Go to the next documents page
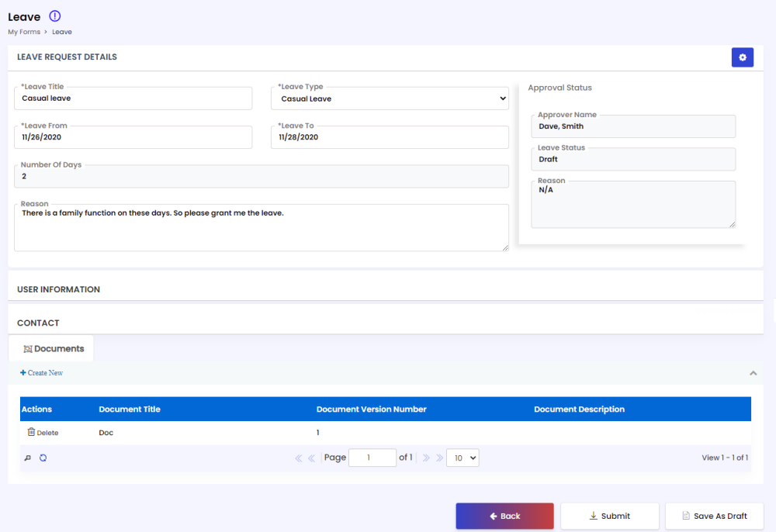 click(426, 458)
